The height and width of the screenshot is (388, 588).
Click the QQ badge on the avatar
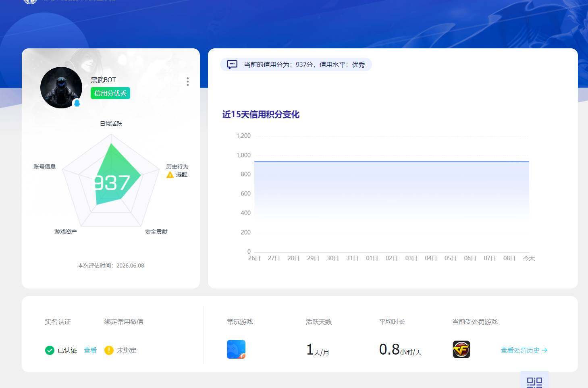77,103
